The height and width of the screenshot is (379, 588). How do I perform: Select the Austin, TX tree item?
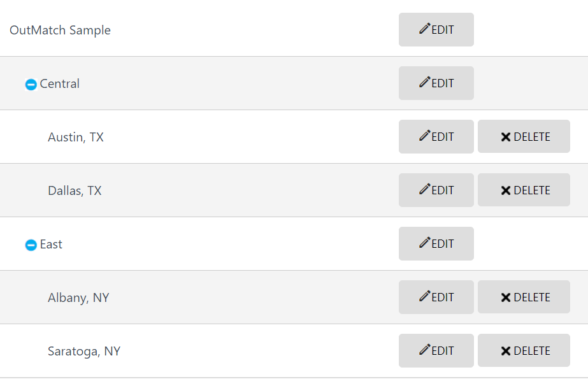(x=76, y=137)
